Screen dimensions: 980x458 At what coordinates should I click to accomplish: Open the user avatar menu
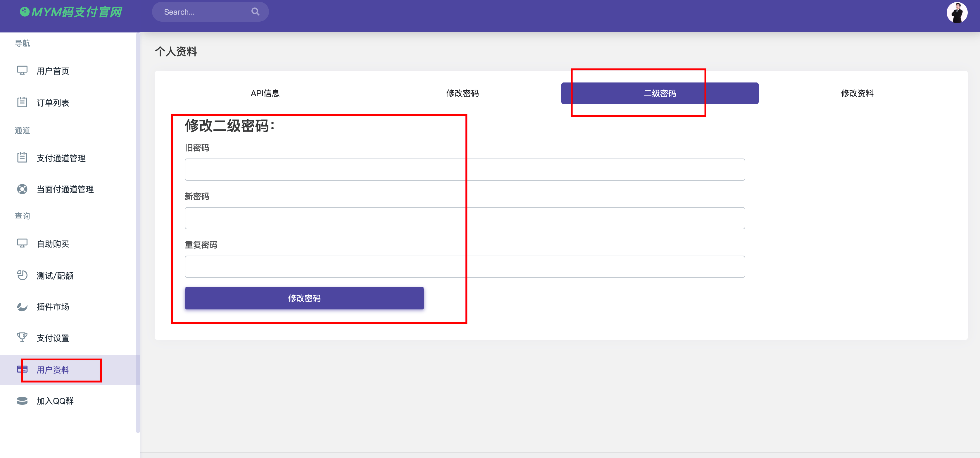point(956,13)
